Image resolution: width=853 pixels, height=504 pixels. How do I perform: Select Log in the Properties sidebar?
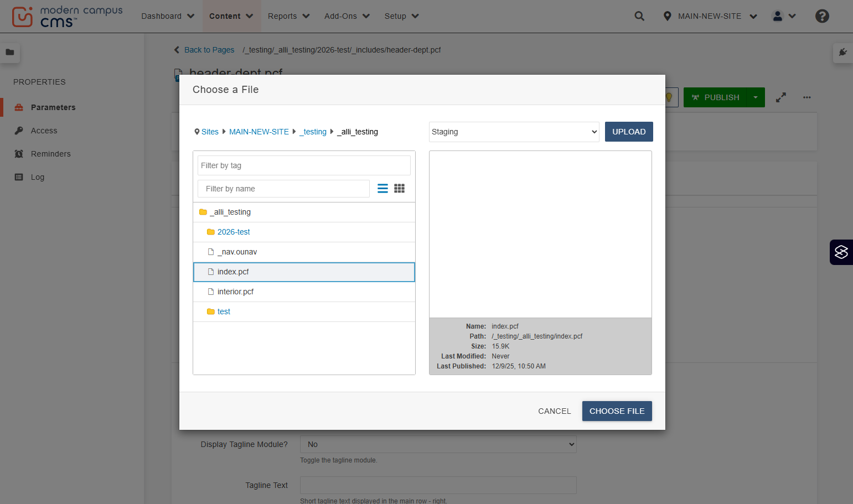[38, 177]
